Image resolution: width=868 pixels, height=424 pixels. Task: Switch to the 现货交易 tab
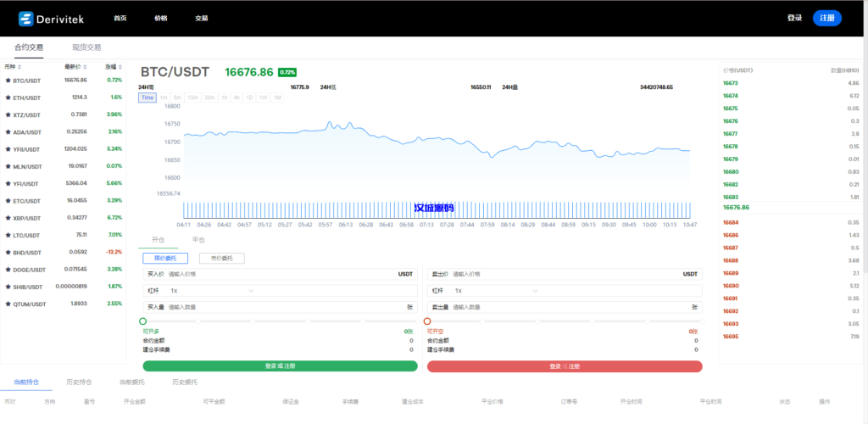(86, 47)
